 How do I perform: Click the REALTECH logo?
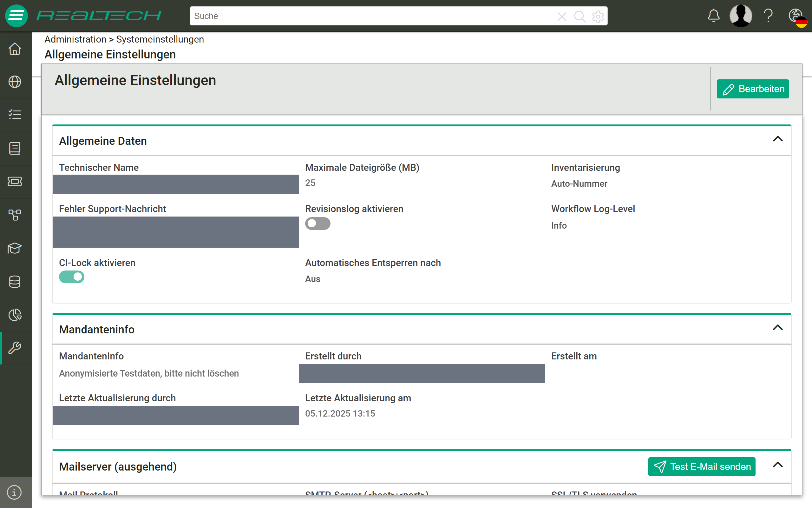pos(99,16)
